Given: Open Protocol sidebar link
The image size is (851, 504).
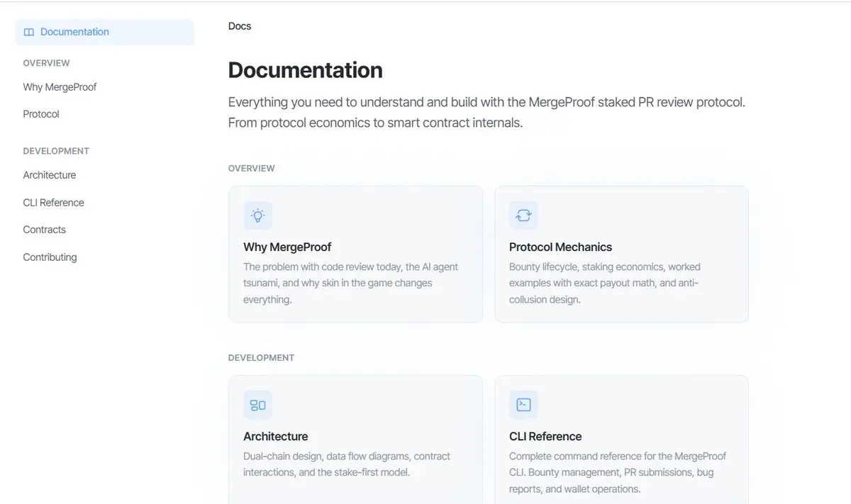Looking at the screenshot, I should 41,114.
